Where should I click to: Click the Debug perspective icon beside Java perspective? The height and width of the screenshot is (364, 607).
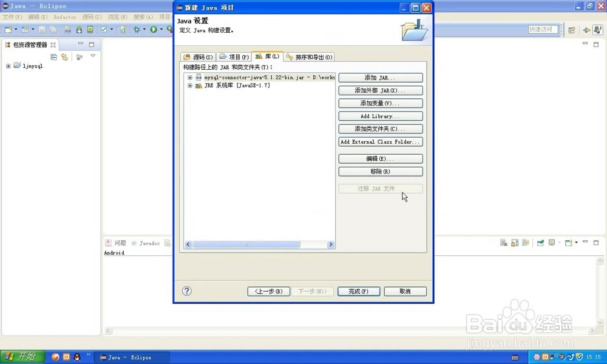(x=586, y=30)
